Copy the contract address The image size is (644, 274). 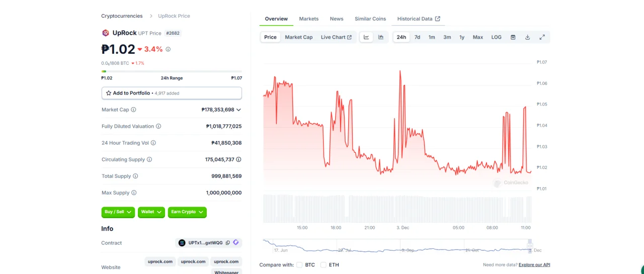click(x=228, y=243)
